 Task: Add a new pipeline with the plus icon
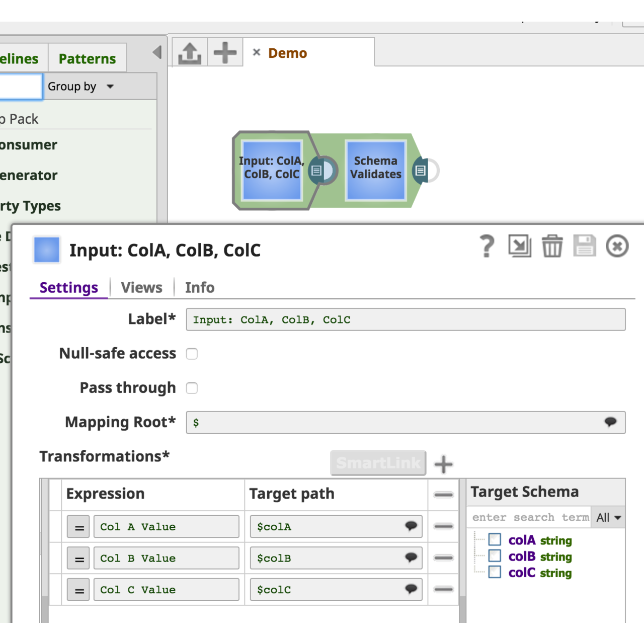tap(225, 52)
